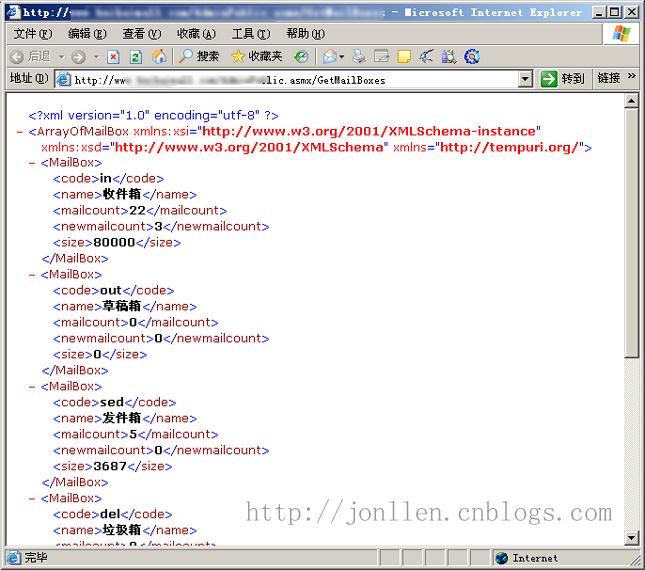The height and width of the screenshot is (570, 645).
Task: Expand the address bar dropdown list
Action: pyautogui.click(x=525, y=79)
